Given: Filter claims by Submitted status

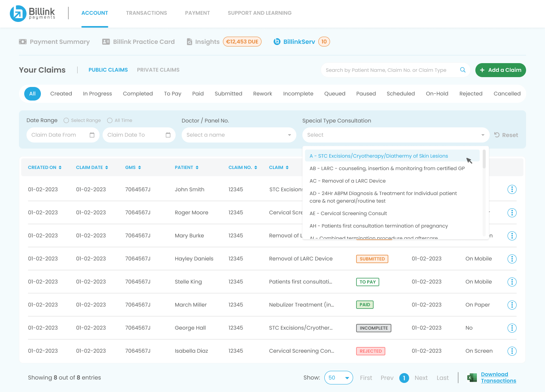Looking at the screenshot, I should click(x=228, y=94).
